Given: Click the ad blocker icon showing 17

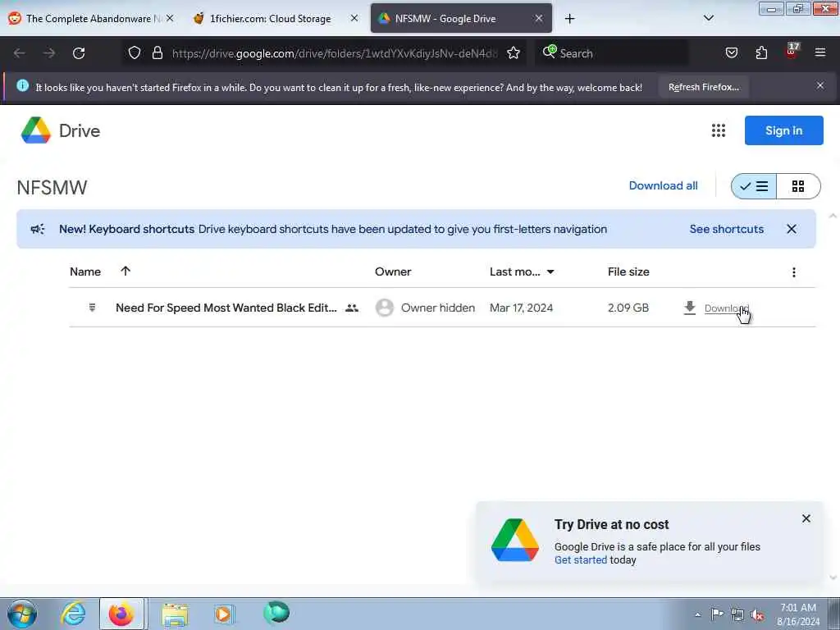Looking at the screenshot, I should pos(792,52).
